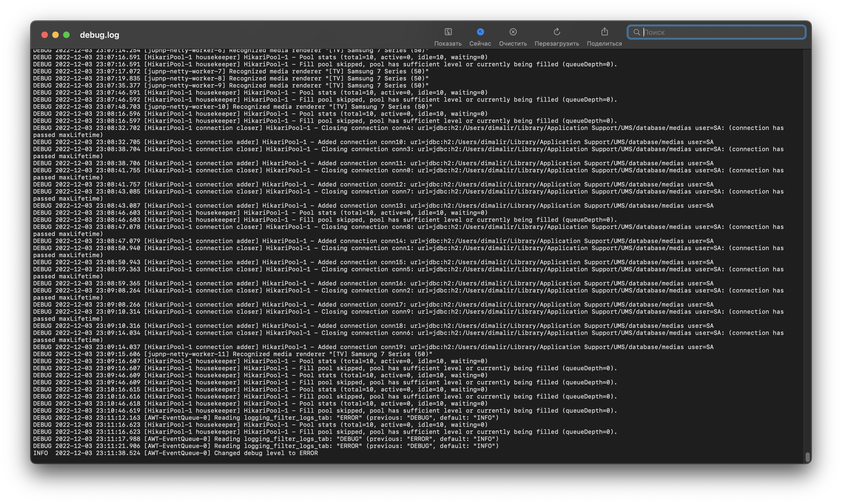The height and width of the screenshot is (504, 842).
Task: Click Pool stats line at 23:09:46.609
Action: (260, 375)
